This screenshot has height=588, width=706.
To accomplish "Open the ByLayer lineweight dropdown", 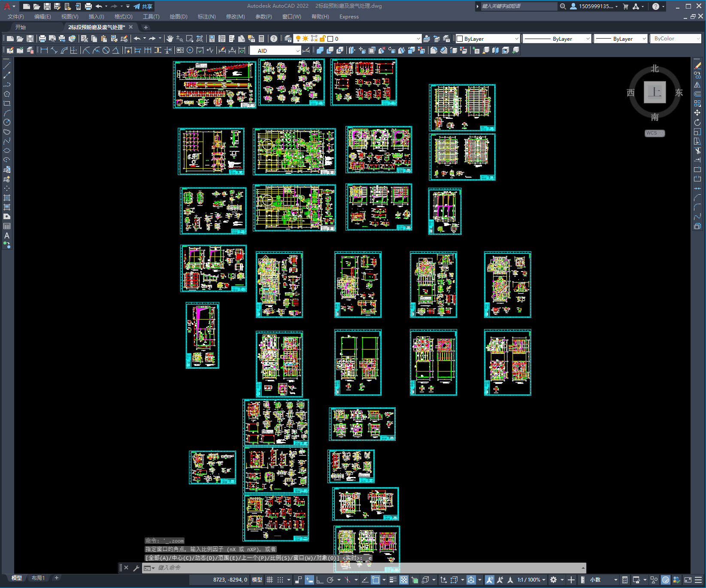I will [644, 39].
